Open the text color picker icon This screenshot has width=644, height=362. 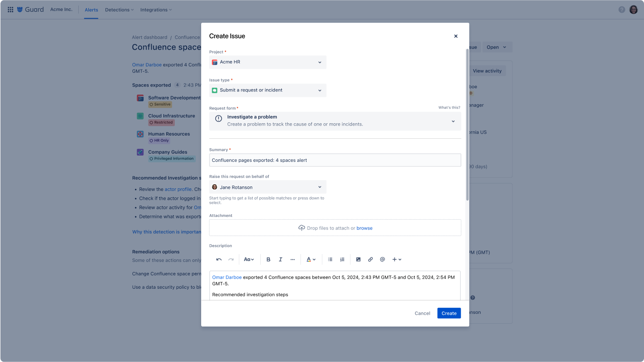pos(310,259)
